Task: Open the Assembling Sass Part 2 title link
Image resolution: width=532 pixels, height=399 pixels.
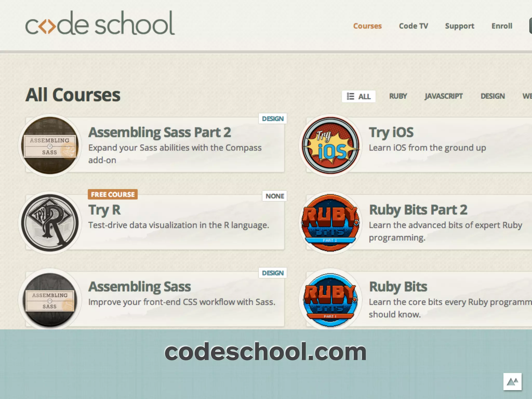Action: tap(159, 132)
